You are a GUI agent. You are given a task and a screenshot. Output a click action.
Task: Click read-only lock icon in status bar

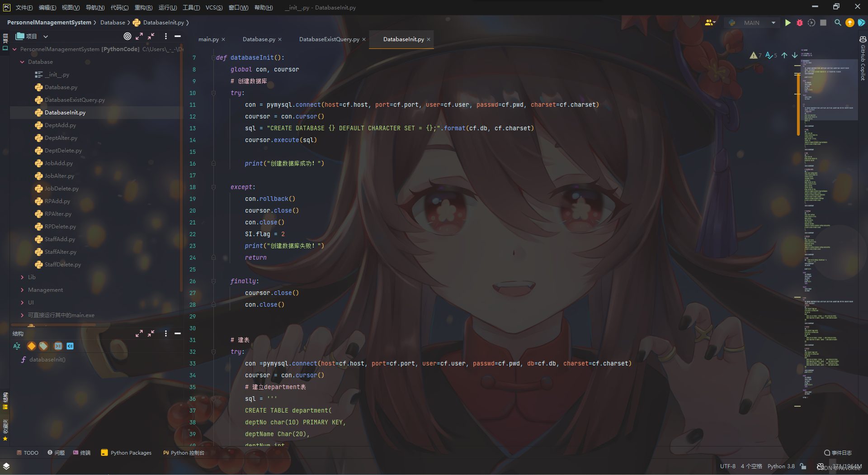pyautogui.click(x=803, y=466)
